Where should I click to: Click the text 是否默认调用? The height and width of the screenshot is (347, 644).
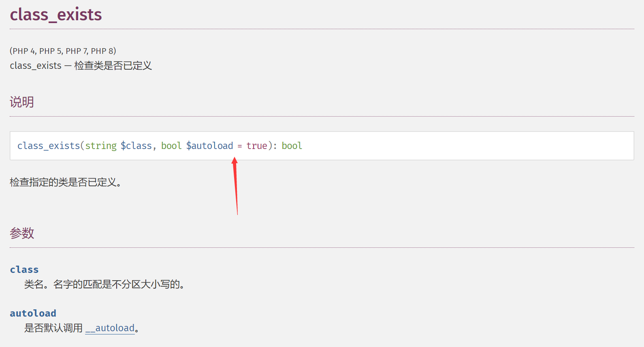[53, 328]
